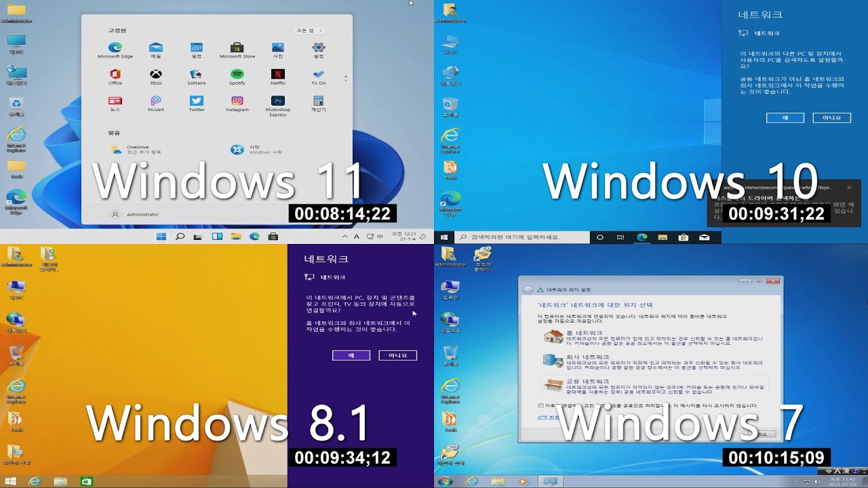Launch Office from Windows 11 pinned apps
Screen dimensions: 868x488
[115, 77]
